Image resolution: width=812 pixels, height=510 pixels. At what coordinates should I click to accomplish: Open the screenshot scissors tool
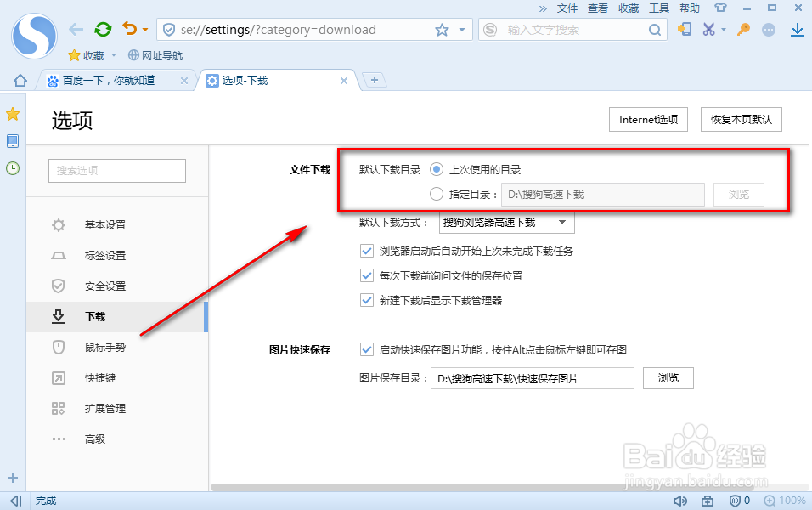point(708,29)
